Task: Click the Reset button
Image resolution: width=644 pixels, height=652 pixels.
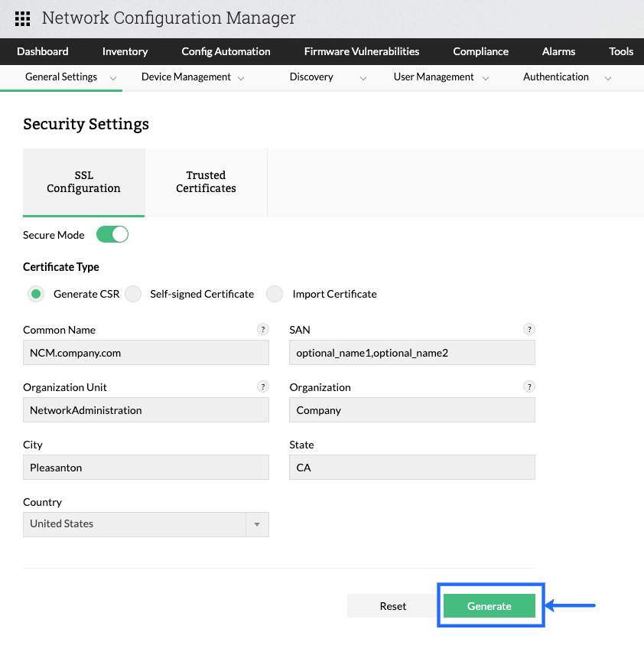Action: 393,606
